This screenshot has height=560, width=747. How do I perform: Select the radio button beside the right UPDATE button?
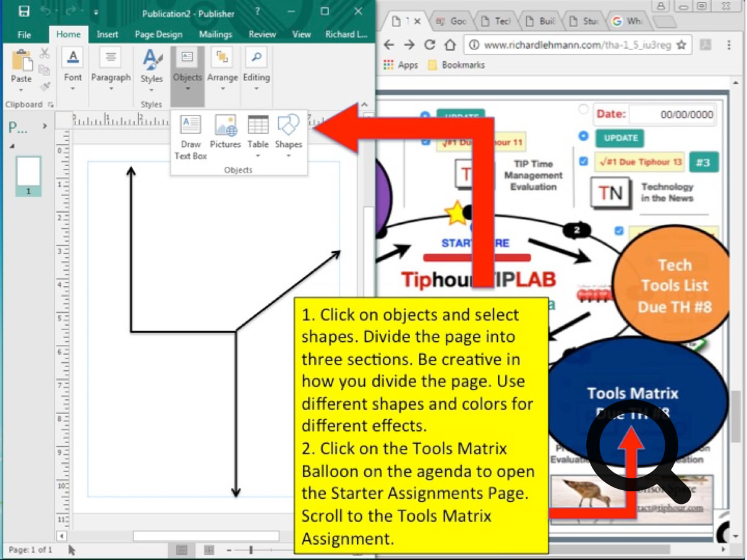point(583,136)
